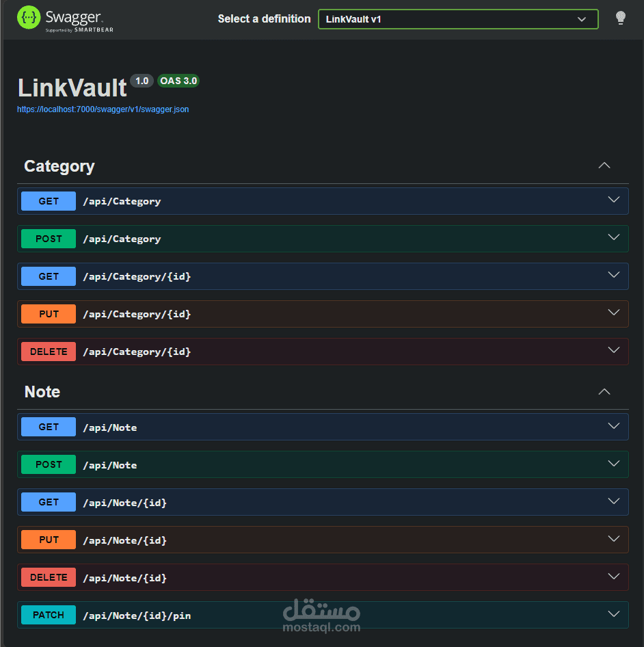This screenshot has width=644, height=647.
Task: Expand GET /api/Note using its arrow
Action: pos(614,426)
